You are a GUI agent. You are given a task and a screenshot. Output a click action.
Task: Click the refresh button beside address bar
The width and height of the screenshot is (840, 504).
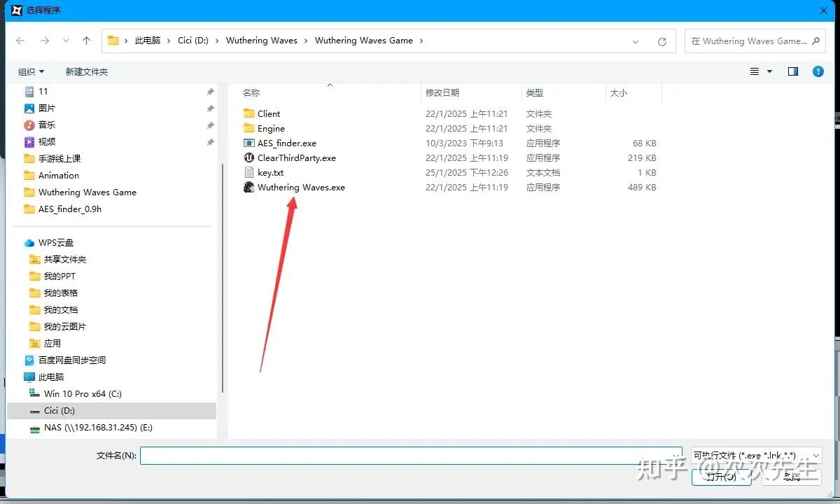click(661, 41)
